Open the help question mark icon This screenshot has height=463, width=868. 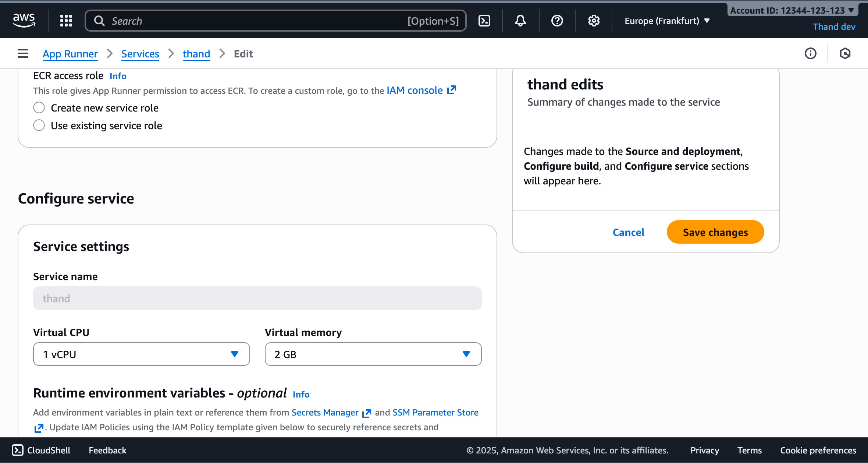click(x=557, y=21)
